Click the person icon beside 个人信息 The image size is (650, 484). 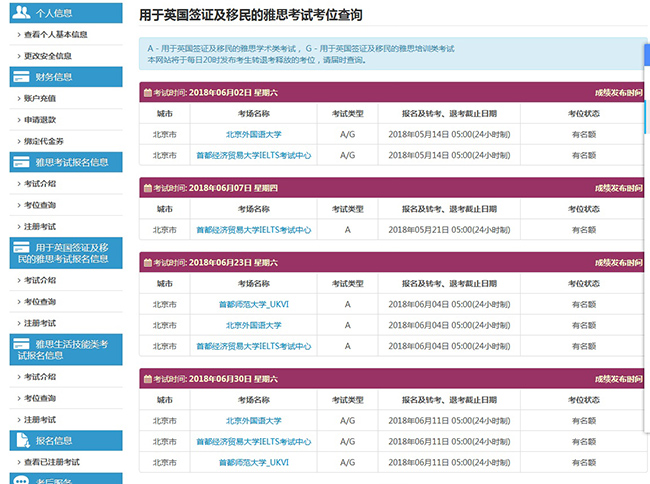pos(23,13)
